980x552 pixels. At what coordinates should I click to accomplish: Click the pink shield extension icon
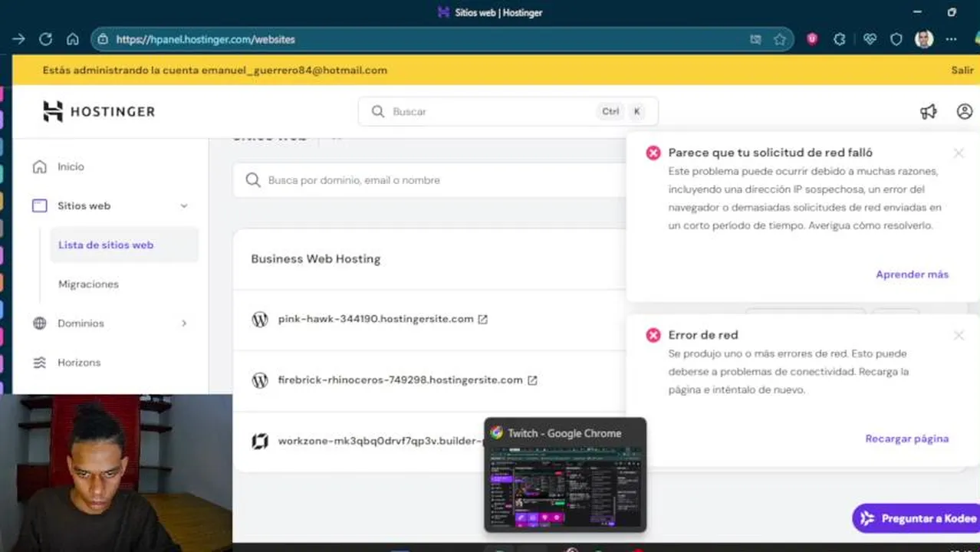[812, 39]
